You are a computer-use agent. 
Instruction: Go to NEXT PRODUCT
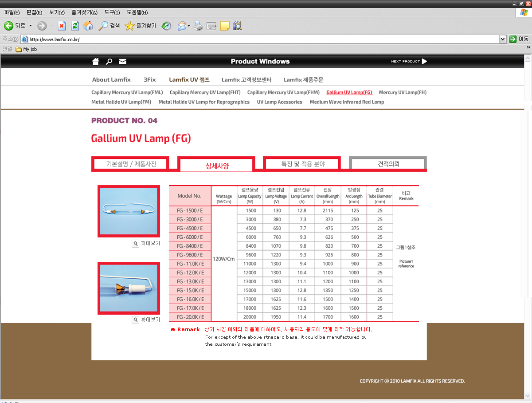[x=409, y=61]
